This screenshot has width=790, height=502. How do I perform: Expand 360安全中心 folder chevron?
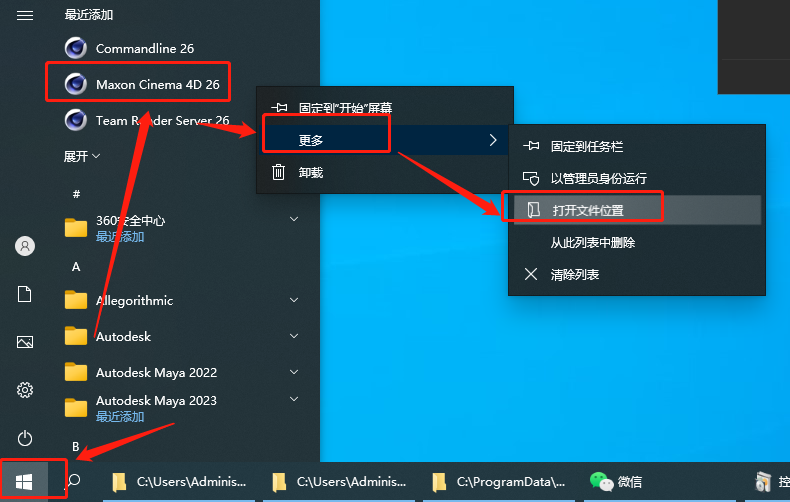[294, 219]
